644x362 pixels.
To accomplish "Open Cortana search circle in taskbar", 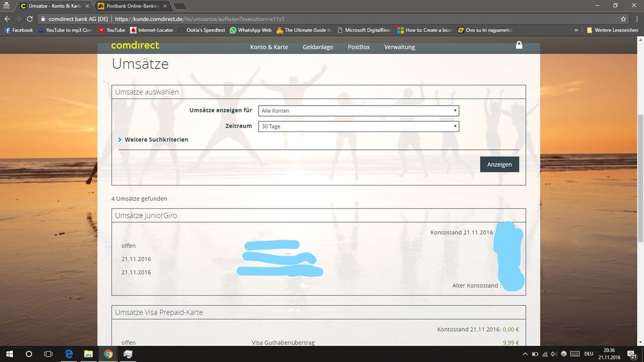I will pos(29,354).
